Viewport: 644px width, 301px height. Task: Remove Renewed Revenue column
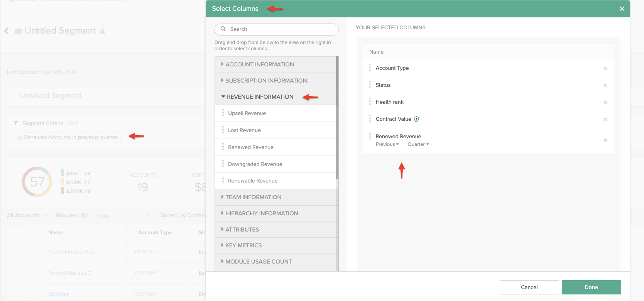(x=605, y=140)
